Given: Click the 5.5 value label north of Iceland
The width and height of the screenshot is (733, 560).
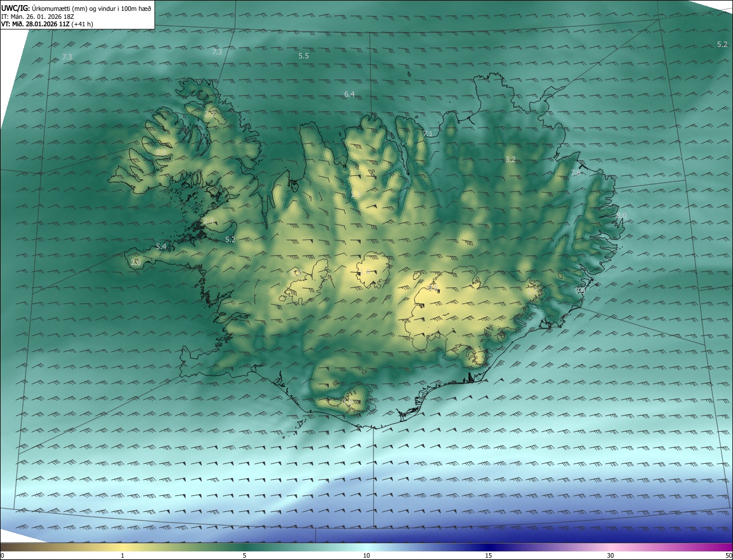Looking at the screenshot, I should 304,56.
